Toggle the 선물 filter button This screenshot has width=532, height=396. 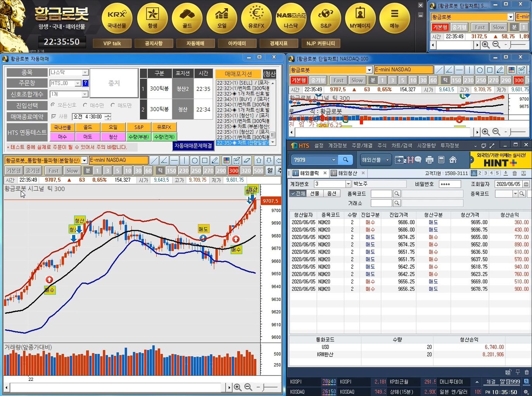point(315,193)
